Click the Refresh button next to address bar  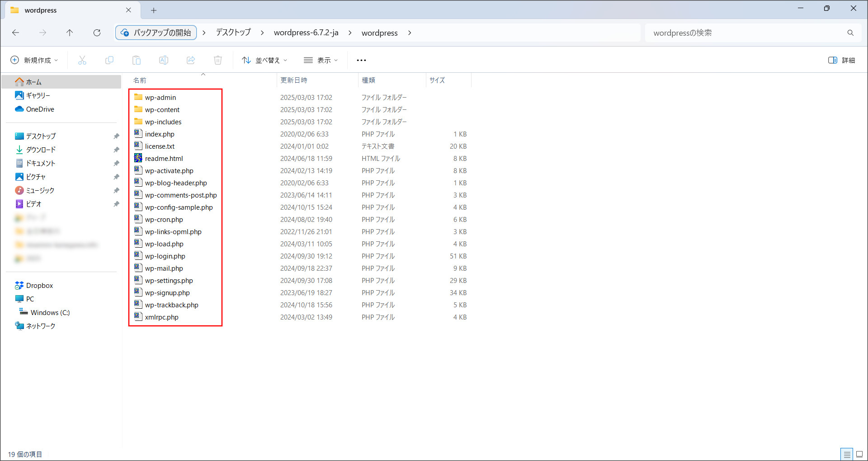coord(97,33)
